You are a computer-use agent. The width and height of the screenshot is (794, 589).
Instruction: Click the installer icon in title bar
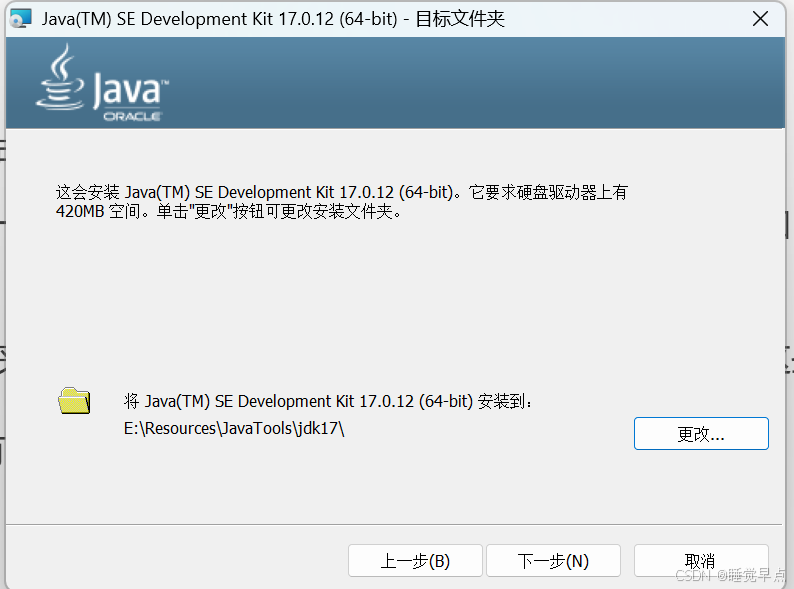click(20, 19)
